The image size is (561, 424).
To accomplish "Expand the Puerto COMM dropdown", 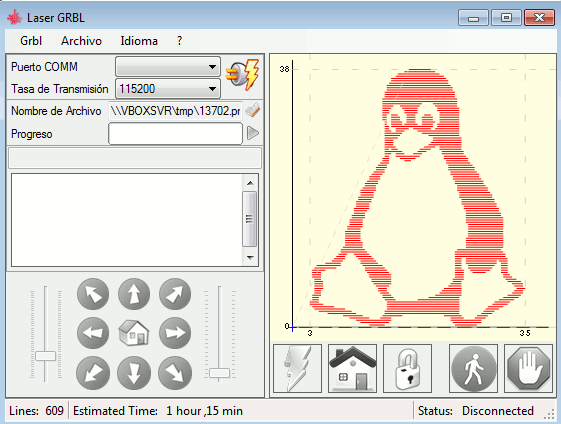I will tap(167, 67).
